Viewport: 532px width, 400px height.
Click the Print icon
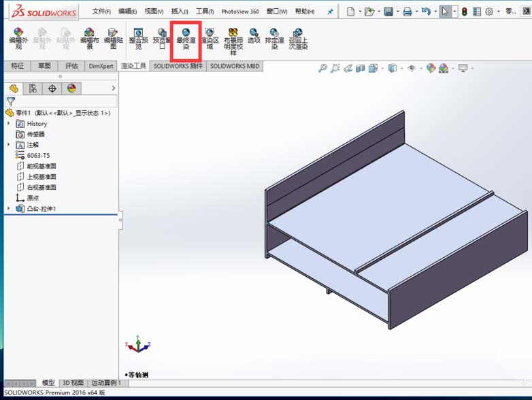(407, 12)
